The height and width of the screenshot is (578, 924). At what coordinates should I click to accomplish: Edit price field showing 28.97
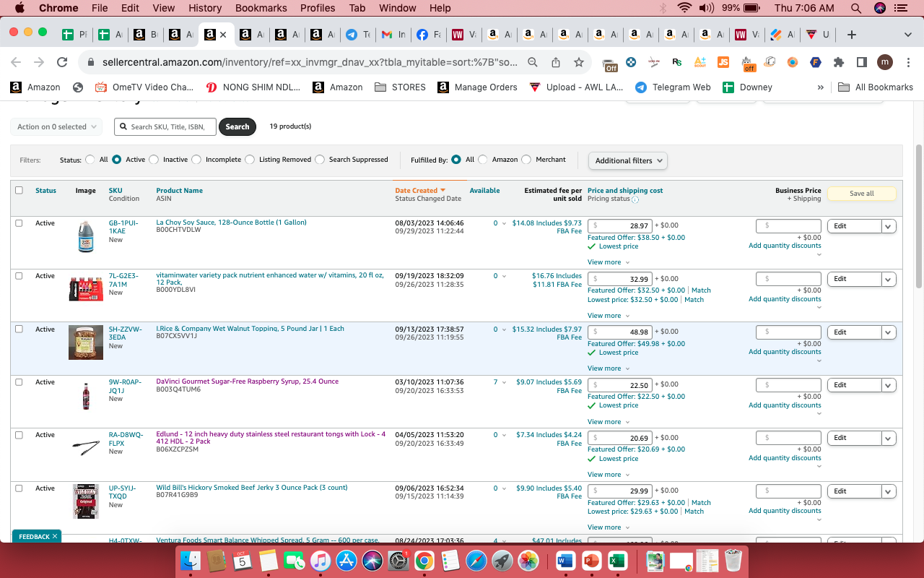pos(620,226)
